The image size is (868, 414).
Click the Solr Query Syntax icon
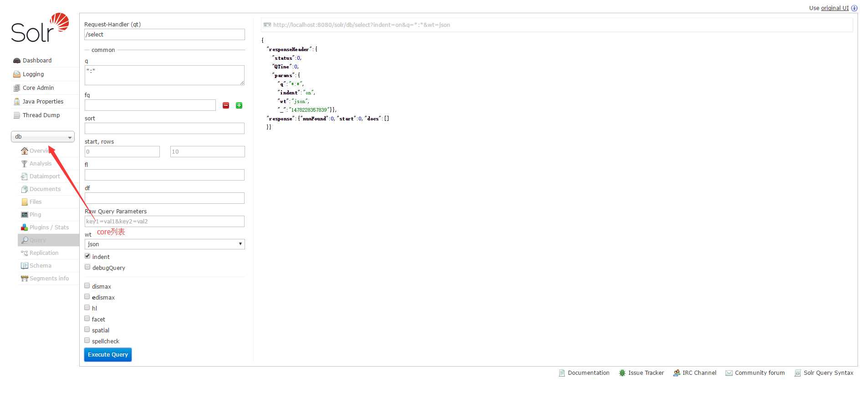coord(798,373)
